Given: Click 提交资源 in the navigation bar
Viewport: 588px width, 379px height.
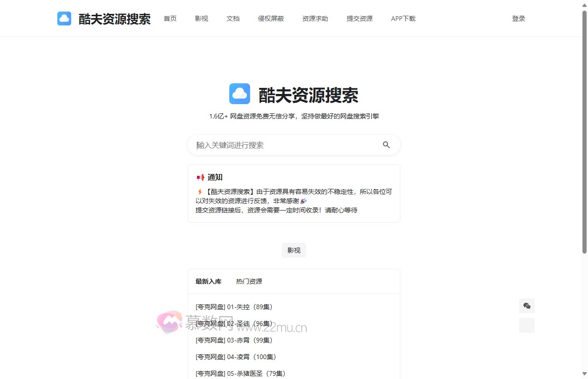Looking at the screenshot, I should tap(360, 19).
